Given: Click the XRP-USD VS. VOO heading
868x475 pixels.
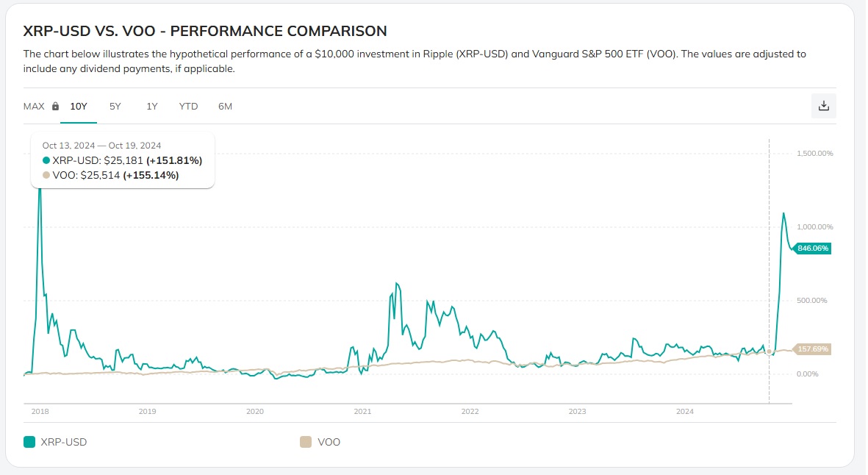Looking at the screenshot, I should click(x=205, y=31).
